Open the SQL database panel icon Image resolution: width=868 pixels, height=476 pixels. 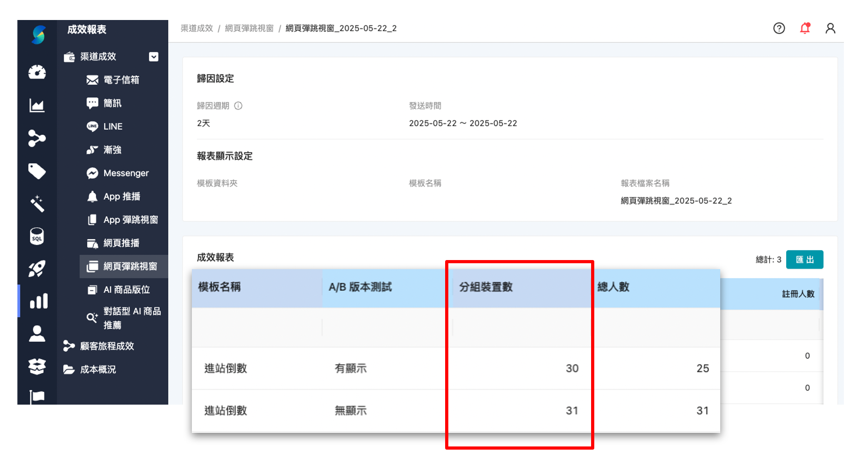pyautogui.click(x=37, y=236)
